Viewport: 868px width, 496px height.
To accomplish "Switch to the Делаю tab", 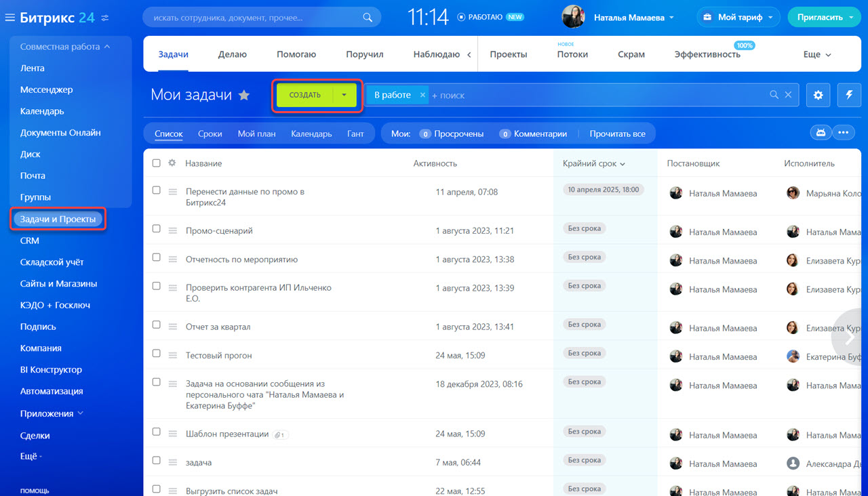I will [x=233, y=54].
